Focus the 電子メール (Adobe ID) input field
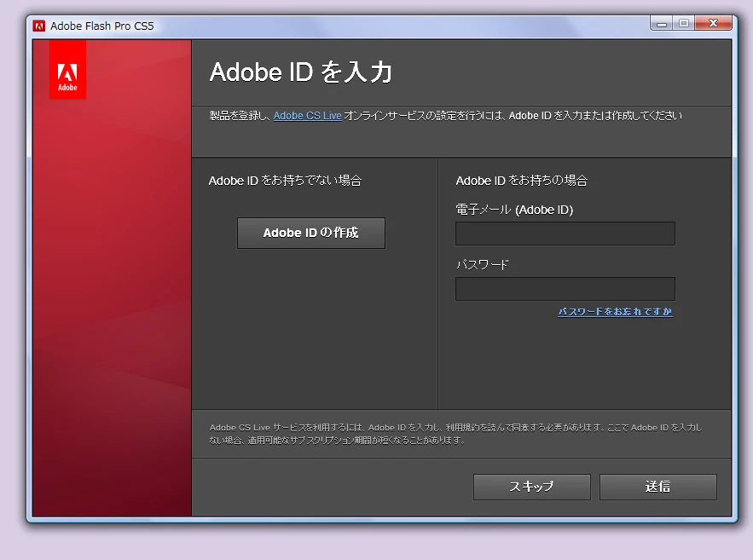 click(x=565, y=234)
